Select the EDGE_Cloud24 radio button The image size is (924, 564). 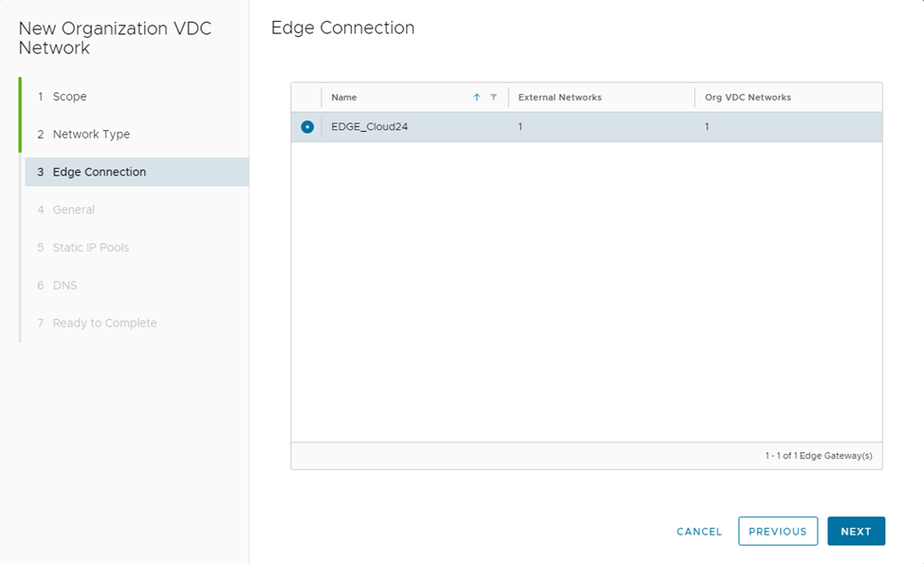pyautogui.click(x=307, y=127)
